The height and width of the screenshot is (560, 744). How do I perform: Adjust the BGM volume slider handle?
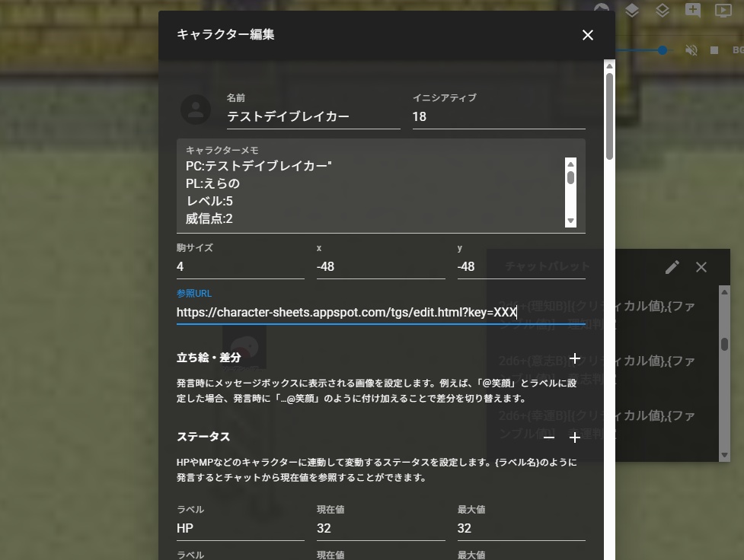coord(661,50)
